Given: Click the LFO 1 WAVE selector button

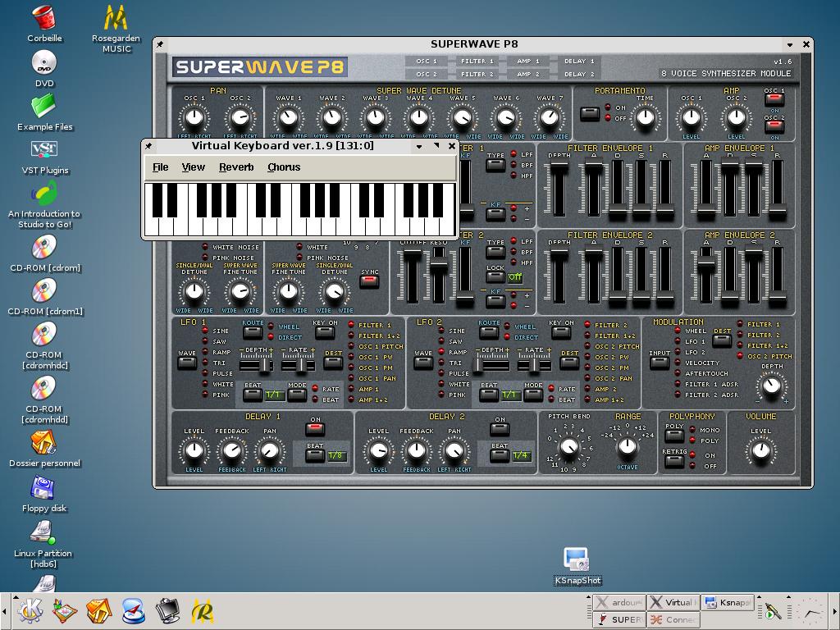Looking at the screenshot, I should 187,363.
